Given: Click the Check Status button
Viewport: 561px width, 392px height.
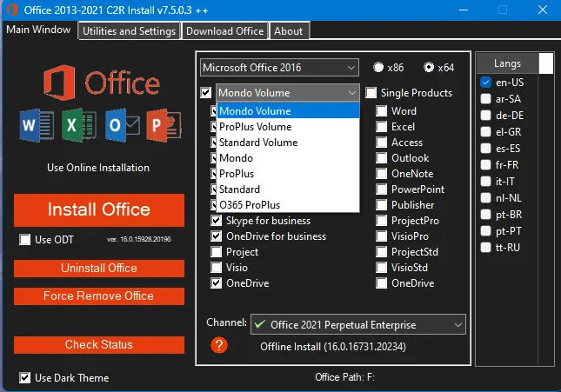Looking at the screenshot, I should tap(99, 345).
